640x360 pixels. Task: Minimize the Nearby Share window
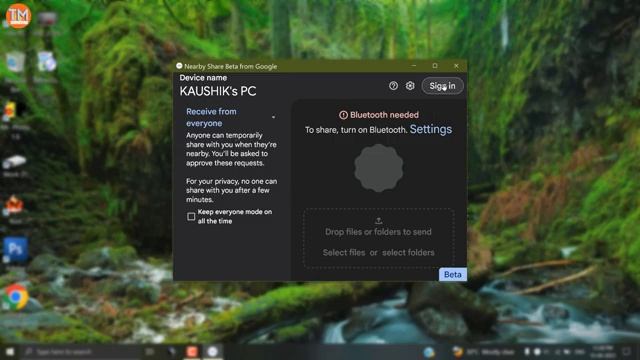(414, 66)
